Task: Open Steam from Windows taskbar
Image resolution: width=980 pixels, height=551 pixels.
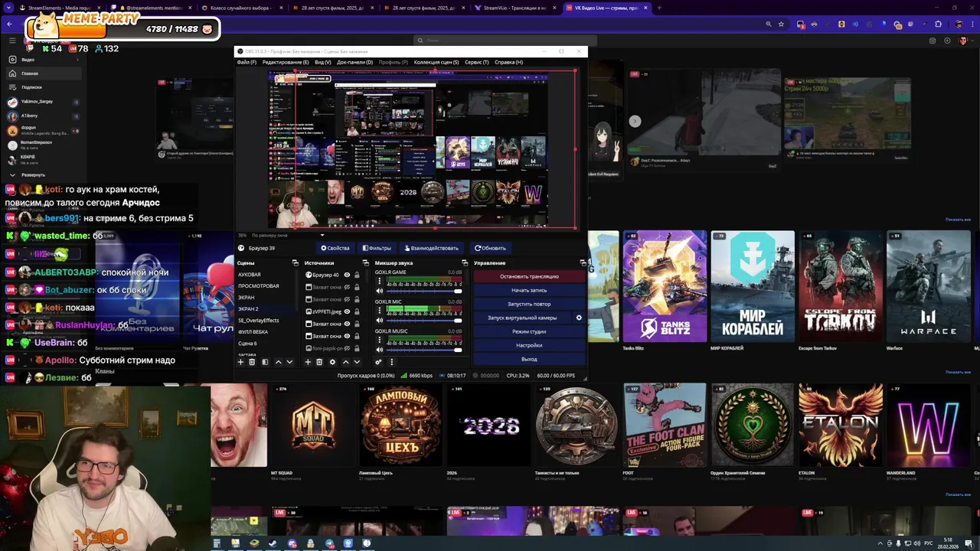Action: coord(273,543)
